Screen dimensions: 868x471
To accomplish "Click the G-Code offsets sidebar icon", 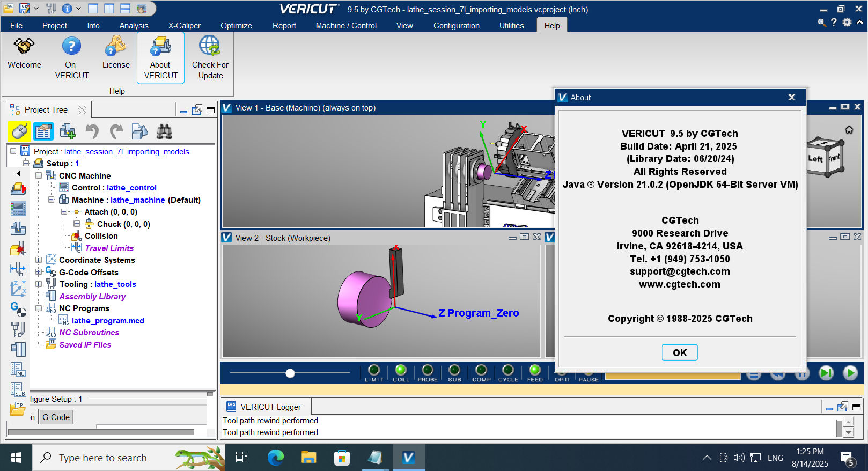I will point(18,308).
